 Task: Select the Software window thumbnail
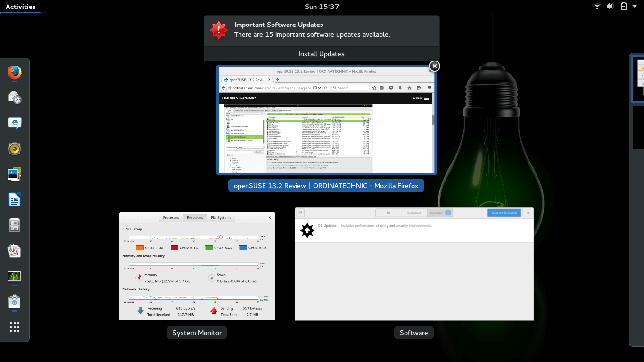[x=414, y=264]
